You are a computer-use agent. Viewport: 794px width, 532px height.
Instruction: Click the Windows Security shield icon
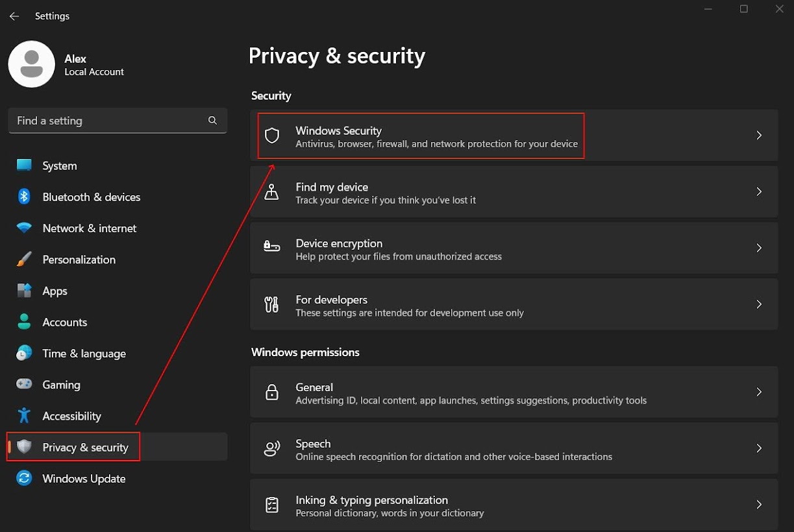click(x=272, y=136)
